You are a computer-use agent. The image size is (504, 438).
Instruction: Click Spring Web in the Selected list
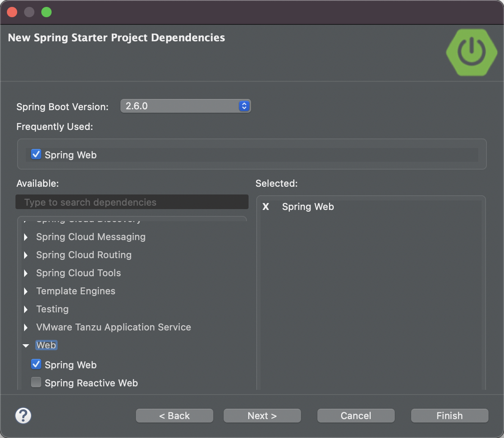click(308, 207)
